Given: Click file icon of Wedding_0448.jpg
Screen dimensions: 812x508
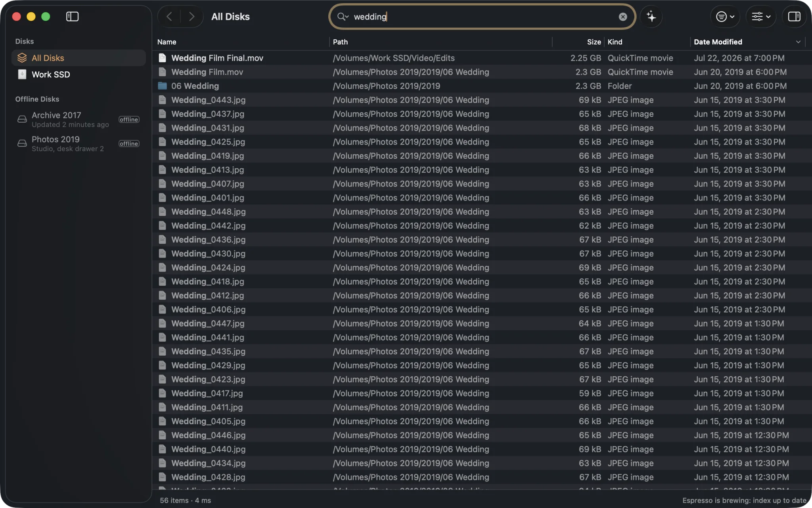Looking at the screenshot, I should click(x=162, y=212).
